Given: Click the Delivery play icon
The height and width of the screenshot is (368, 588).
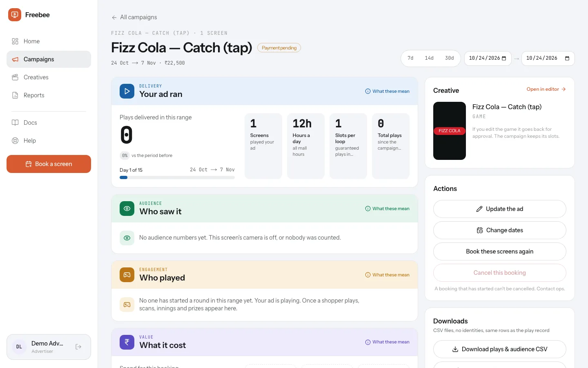Looking at the screenshot, I should 127,91.
